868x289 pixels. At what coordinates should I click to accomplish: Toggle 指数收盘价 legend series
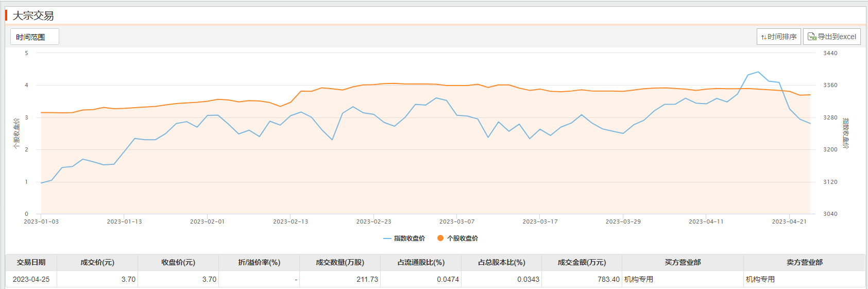404,239
